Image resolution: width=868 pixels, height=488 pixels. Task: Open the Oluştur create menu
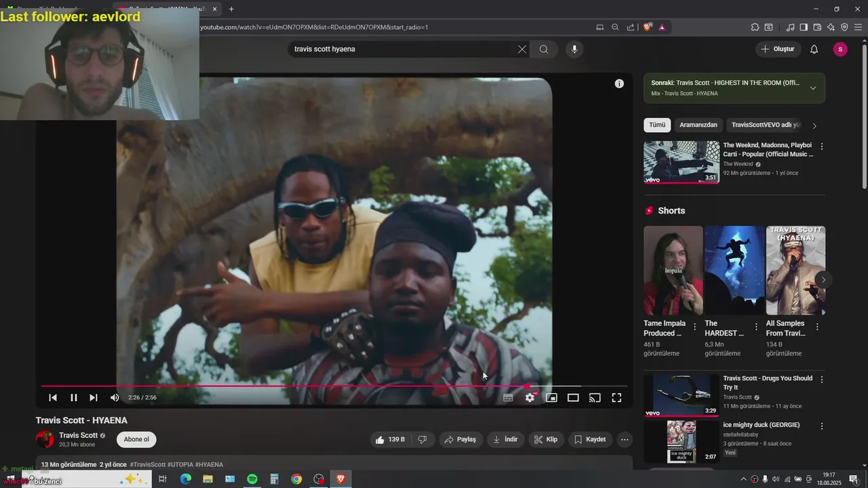[x=778, y=49]
